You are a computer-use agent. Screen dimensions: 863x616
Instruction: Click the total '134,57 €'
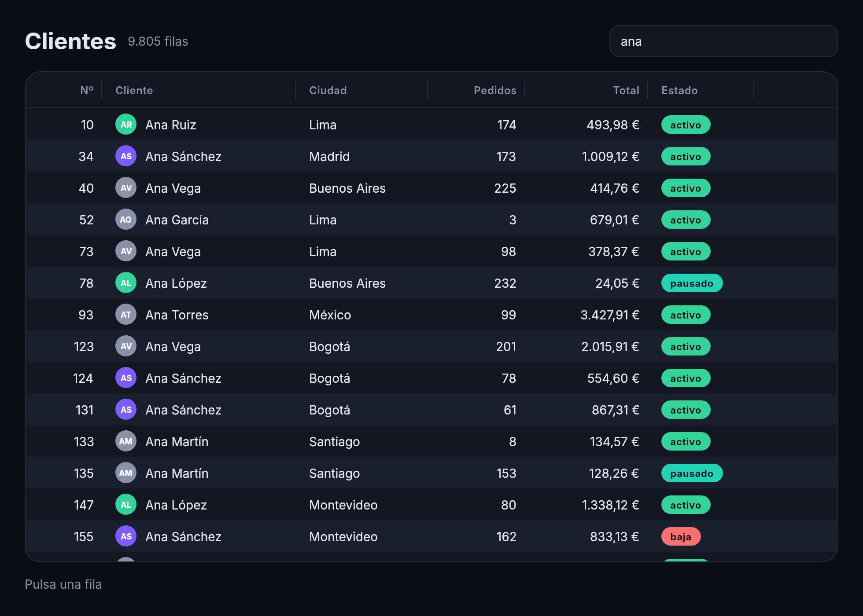614,442
